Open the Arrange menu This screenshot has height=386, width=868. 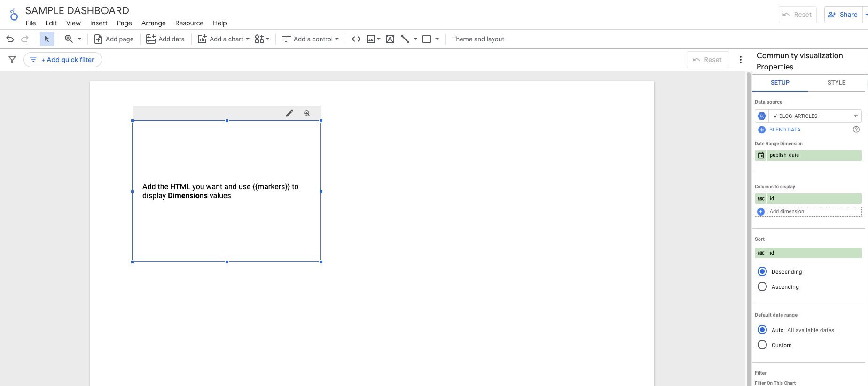coord(153,23)
